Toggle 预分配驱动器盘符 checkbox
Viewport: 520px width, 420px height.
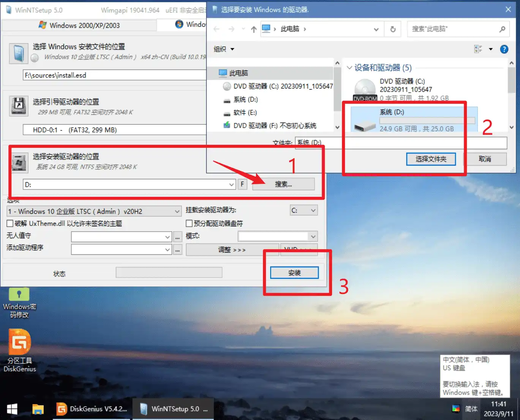point(189,223)
